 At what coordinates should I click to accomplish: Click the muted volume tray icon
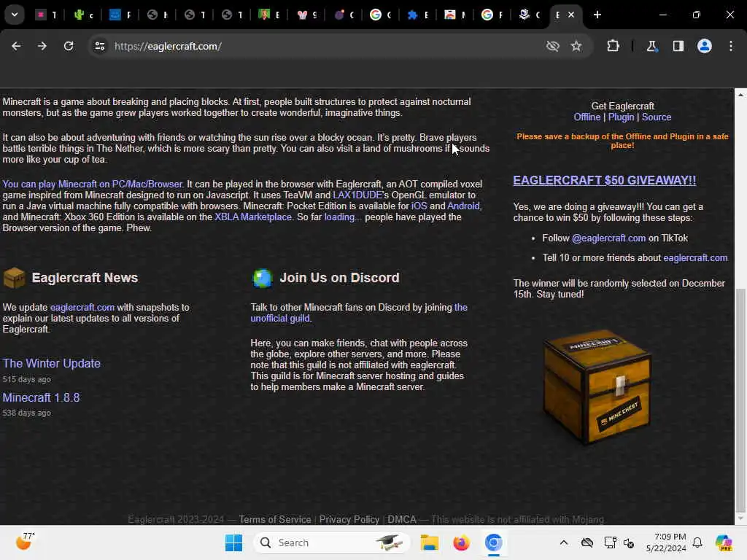[628, 542]
